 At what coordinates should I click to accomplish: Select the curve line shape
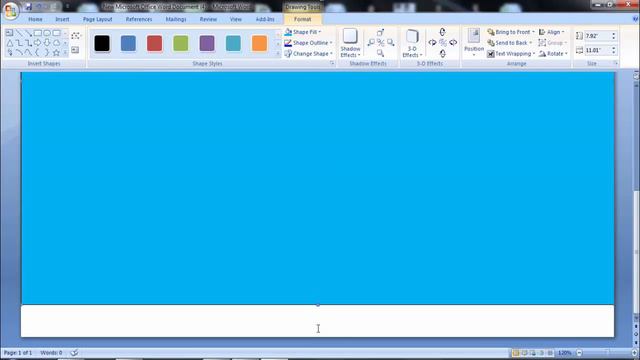tap(28, 52)
